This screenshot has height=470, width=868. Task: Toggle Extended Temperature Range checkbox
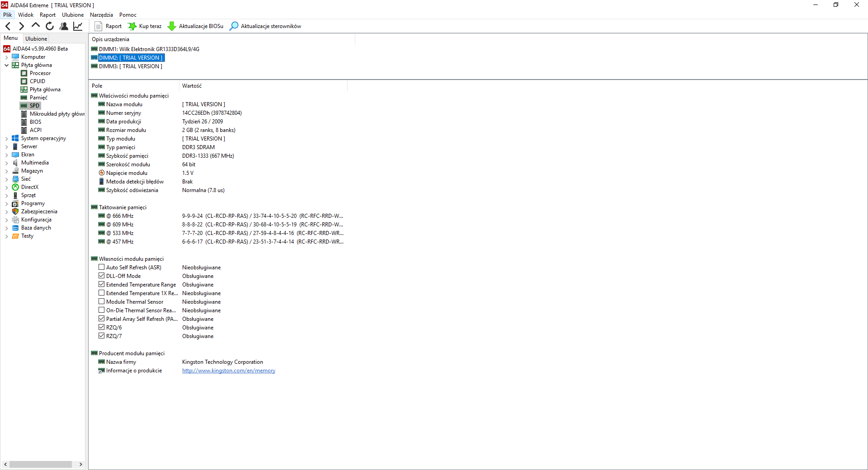point(102,284)
